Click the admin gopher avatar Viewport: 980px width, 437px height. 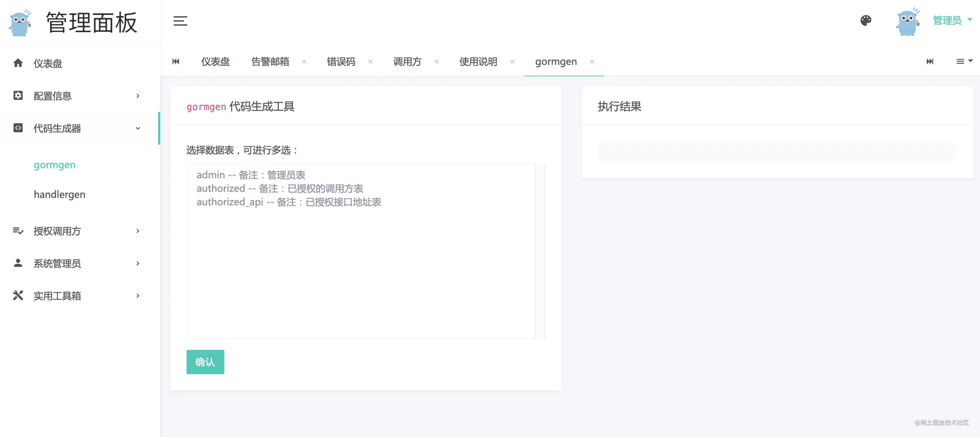[908, 22]
